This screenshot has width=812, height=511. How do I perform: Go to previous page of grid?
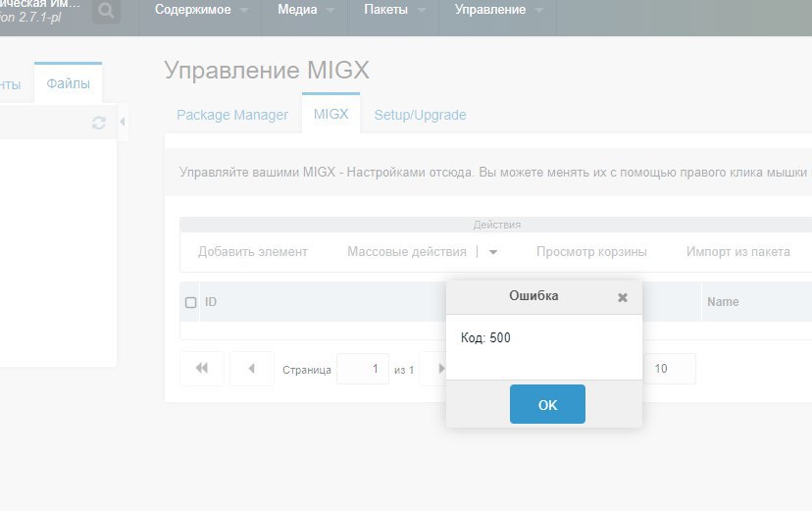[252, 369]
